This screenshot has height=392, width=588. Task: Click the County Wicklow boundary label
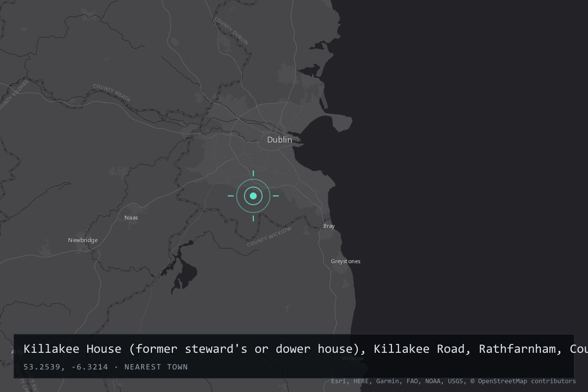269,237
